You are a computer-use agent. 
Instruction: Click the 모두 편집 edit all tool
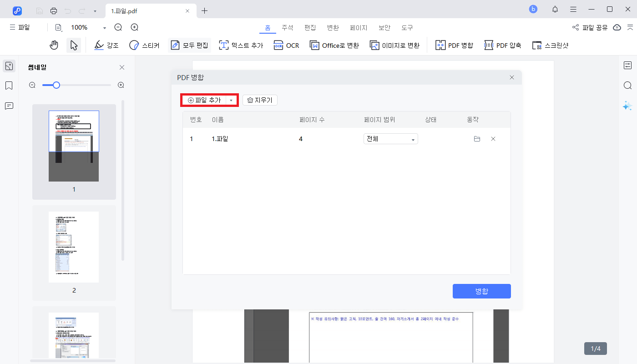(x=189, y=45)
